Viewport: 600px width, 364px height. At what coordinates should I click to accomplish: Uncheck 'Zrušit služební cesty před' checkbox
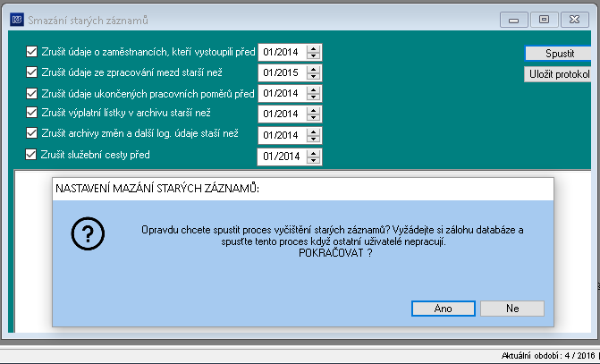(x=31, y=155)
